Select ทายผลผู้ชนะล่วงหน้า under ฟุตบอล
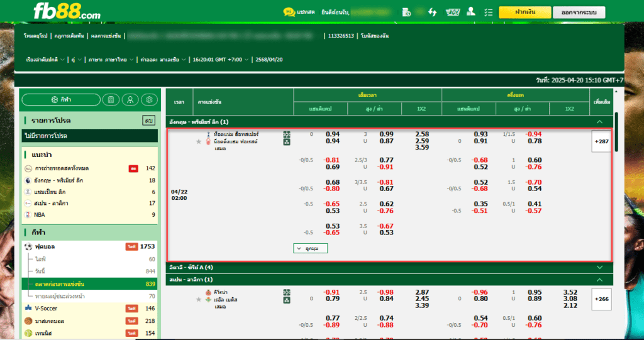 pos(89,296)
